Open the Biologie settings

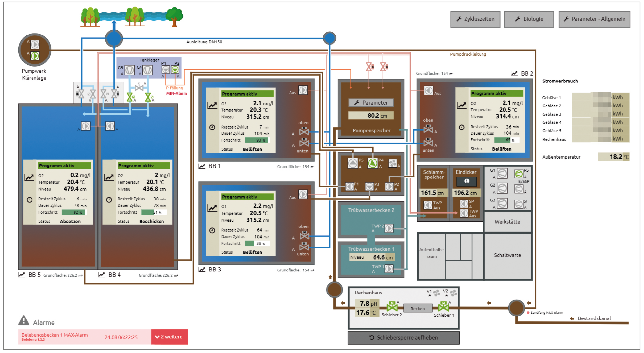tap(529, 19)
